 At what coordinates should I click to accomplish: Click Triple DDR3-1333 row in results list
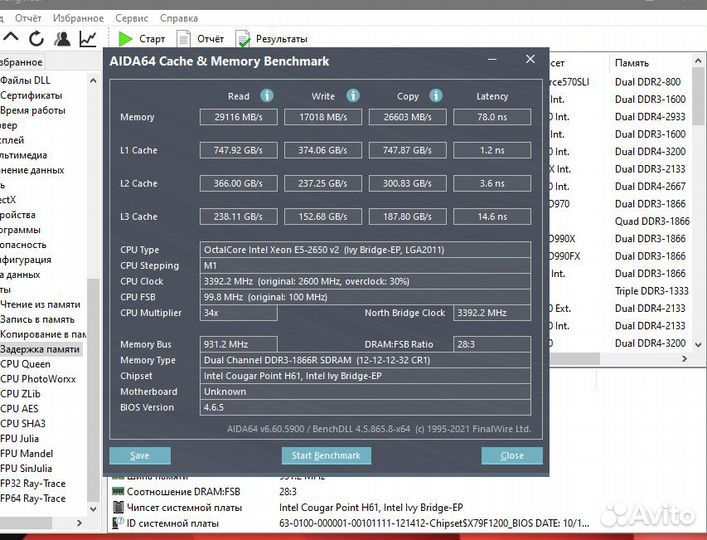point(652,291)
